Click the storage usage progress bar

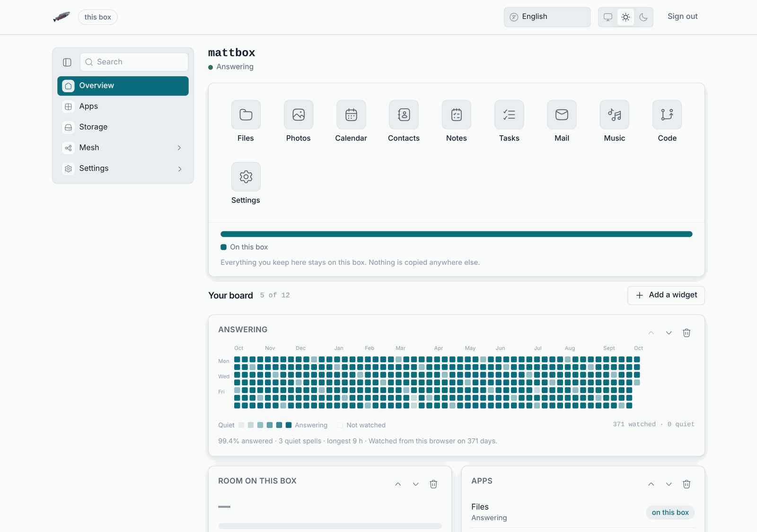coord(457,234)
